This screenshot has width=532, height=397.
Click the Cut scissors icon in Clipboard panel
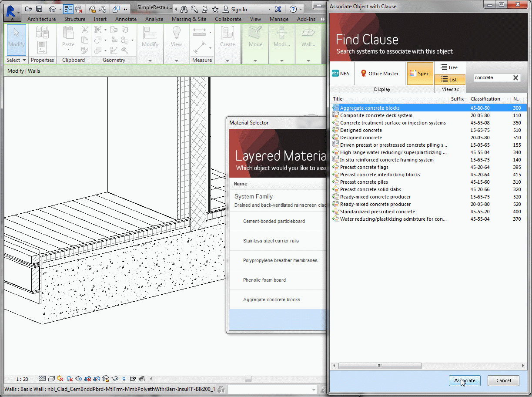85,30
